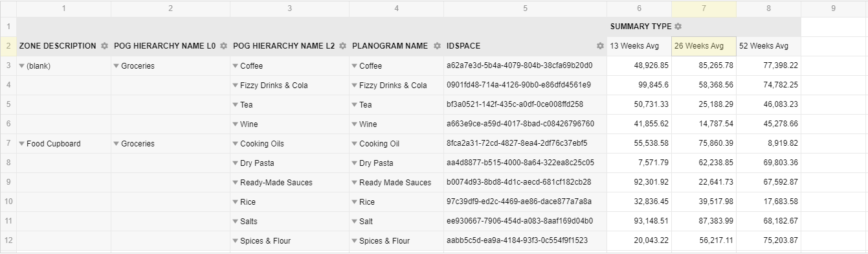
Task: Collapse the Groceries group under (blank)
Action: [117, 66]
